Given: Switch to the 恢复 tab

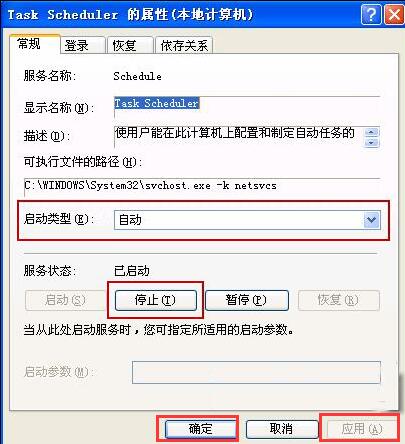Looking at the screenshot, I should pyautogui.click(x=130, y=45).
